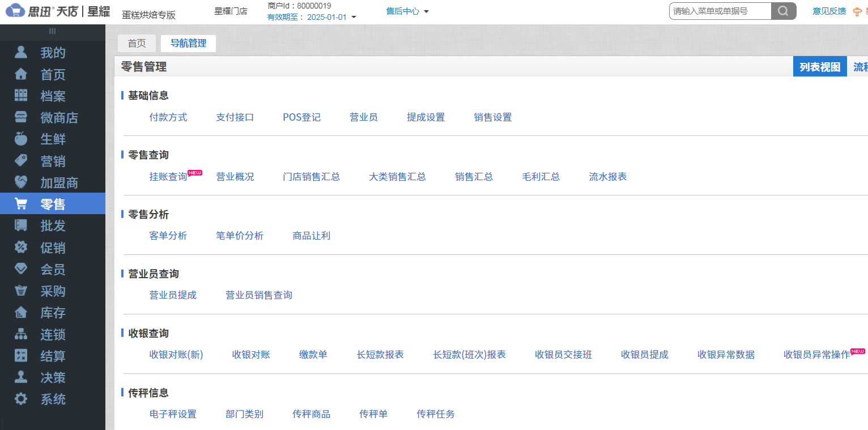The width and height of the screenshot is (868, 430).
Task: Switch to 列表视图 view mode
Action: click(x=819, y=66)
